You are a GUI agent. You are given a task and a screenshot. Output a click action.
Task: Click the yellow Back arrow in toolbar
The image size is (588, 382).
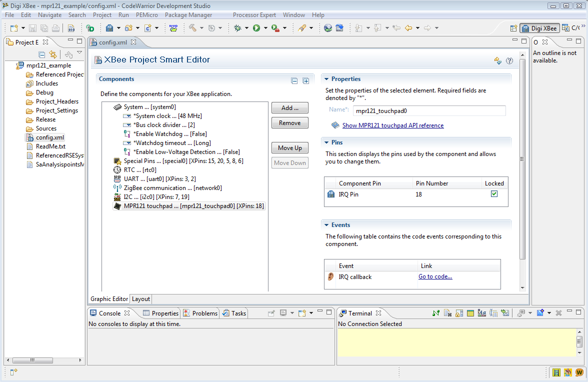[x=408, y=28]
